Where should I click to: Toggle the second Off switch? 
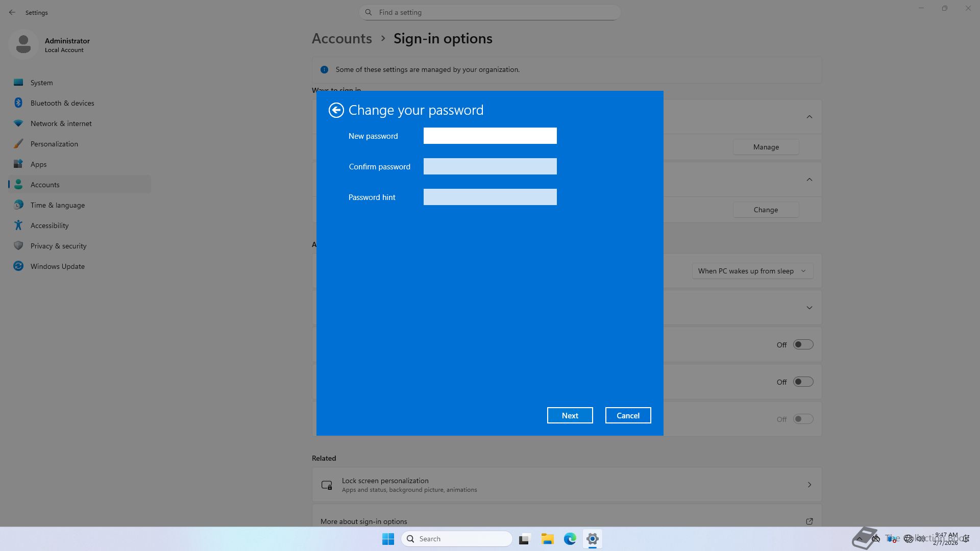coord(802,382)
